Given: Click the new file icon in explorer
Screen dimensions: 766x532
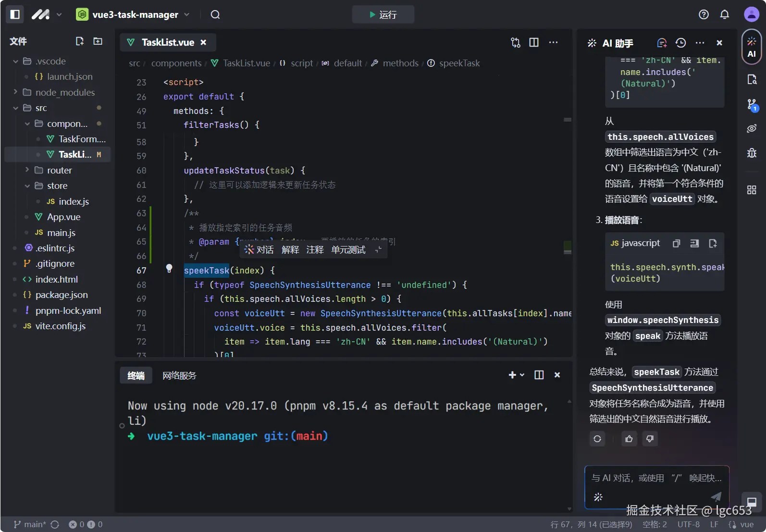Looking at the screenshot, I should tap(80, 41).
